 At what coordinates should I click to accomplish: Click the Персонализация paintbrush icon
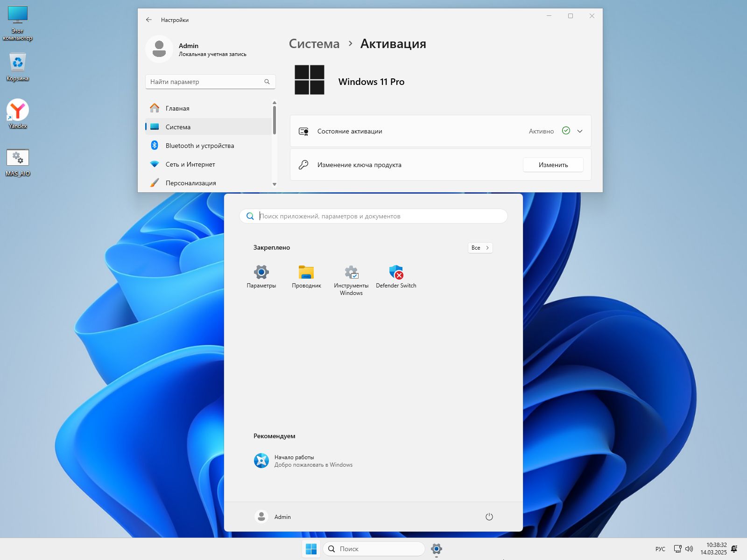coord(155,182)
